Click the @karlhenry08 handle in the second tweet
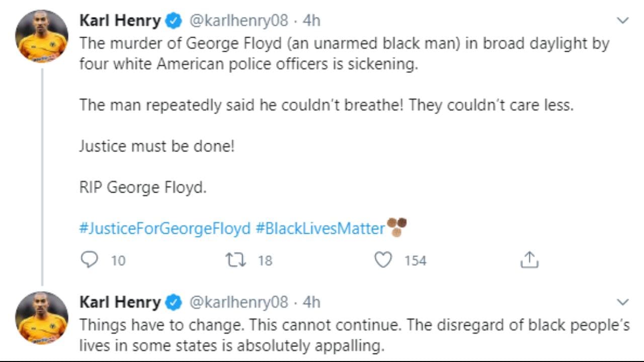 [x=238, y=302]
